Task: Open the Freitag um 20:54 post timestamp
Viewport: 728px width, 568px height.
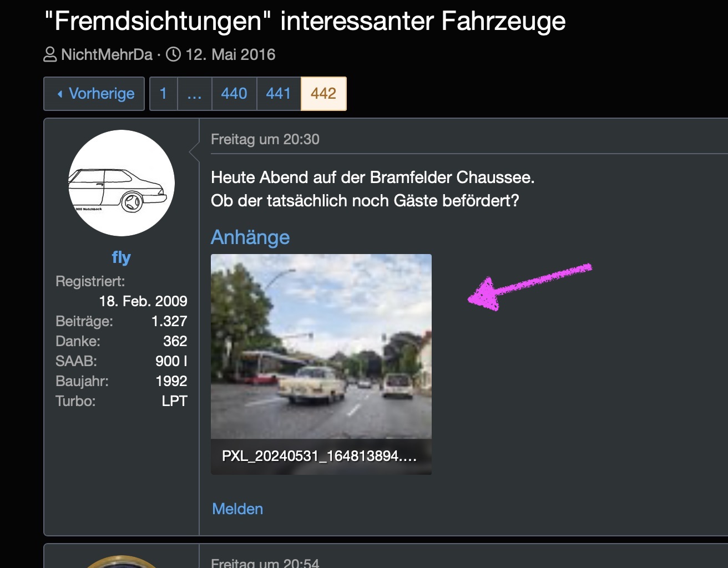Action: coord(265,562)
